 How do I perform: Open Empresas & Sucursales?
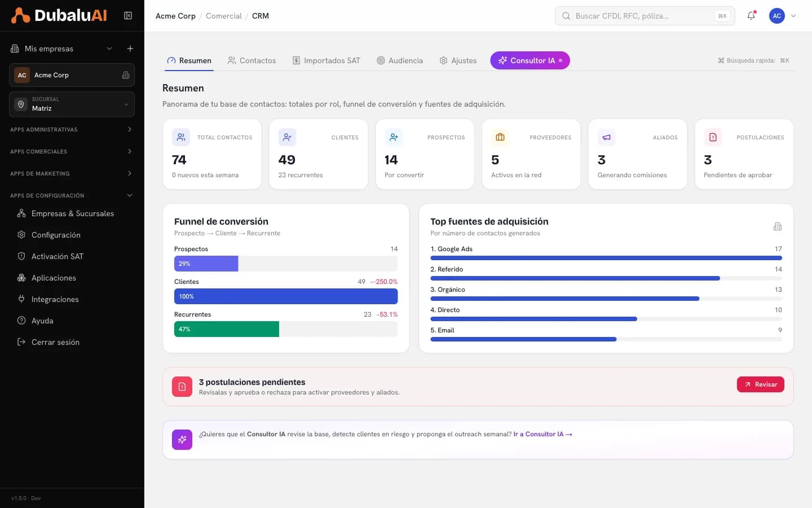pos(72,213)
